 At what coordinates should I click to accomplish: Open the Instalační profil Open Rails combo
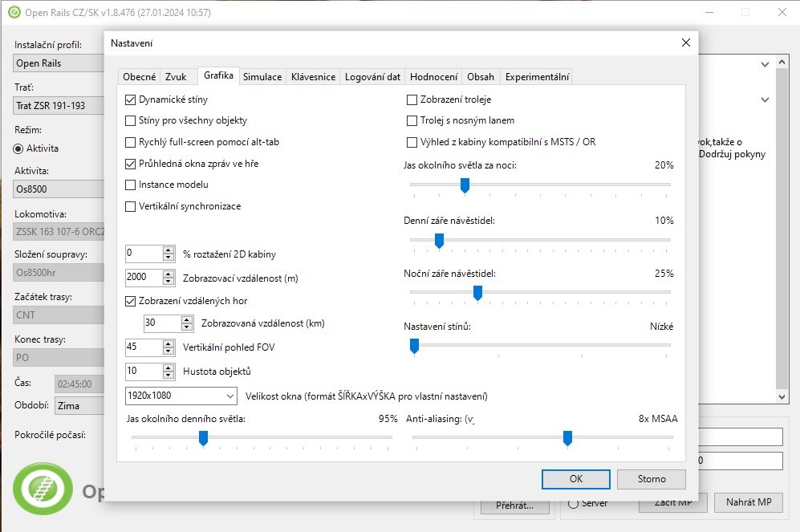pyautogui.click(x=59, y=63)
